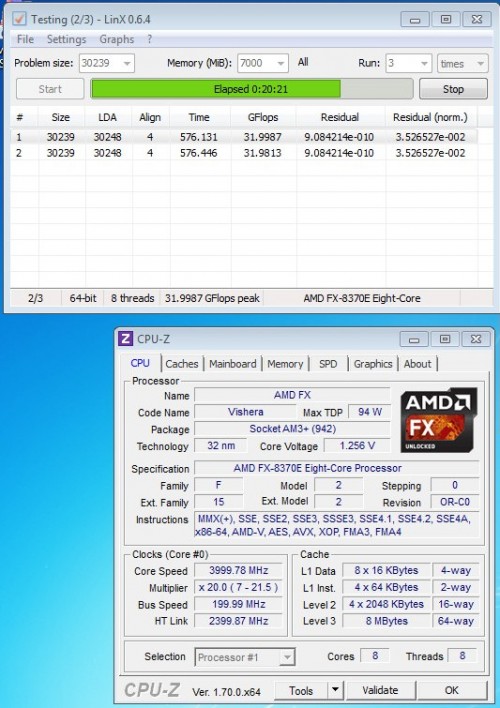Switch to the Graphics tab

click(x=373, y=364)
